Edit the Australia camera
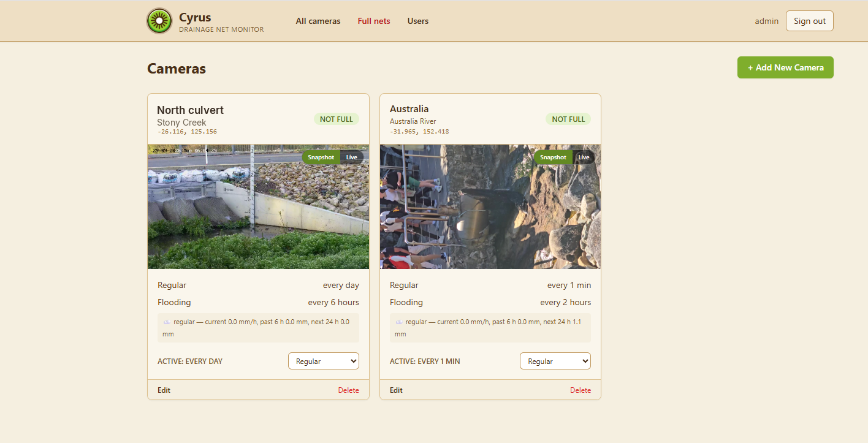This screenshot has height=443, width=868. (396, 390)
